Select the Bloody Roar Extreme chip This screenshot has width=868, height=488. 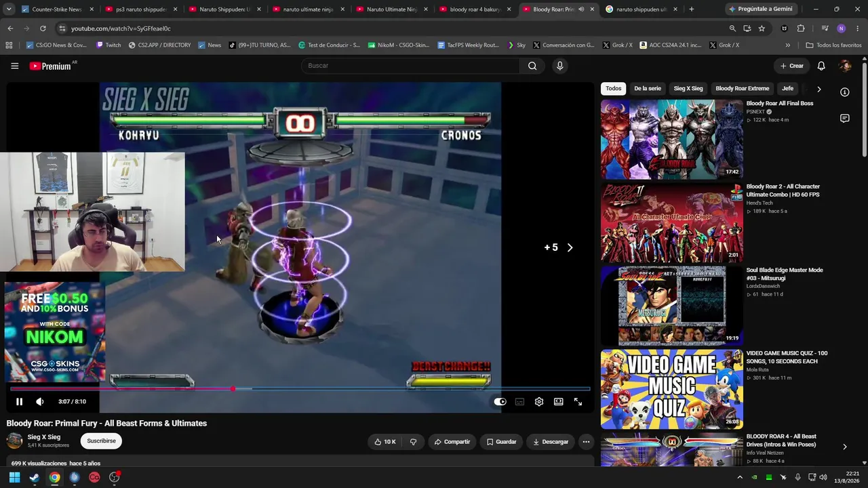(x=743, y=89)
